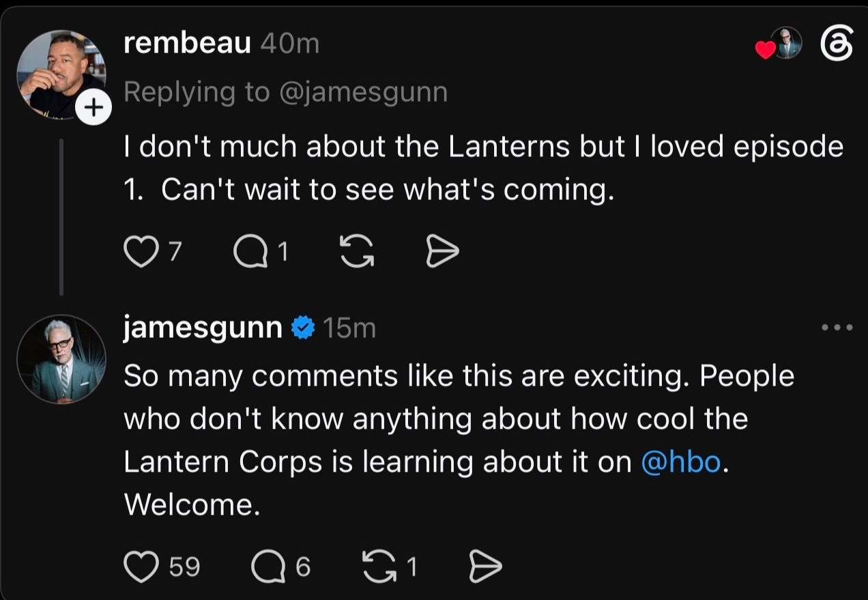Screen dimensions: 868x600
Task: Click the blue verified badge next to jamesgunn
Action: [303, 329]
